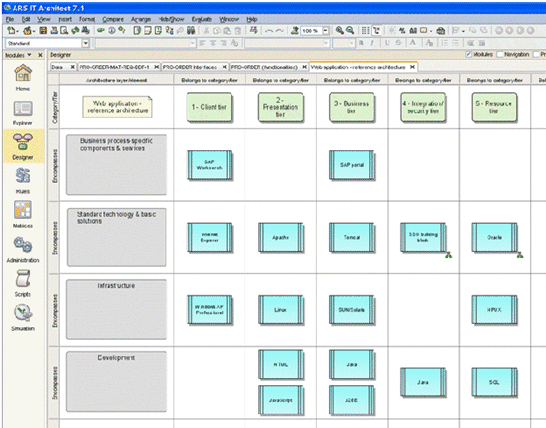Click the Undo arrow icon
Image resolution: width=546 pixels, height=428 pixels.
[x=269, y=31]
